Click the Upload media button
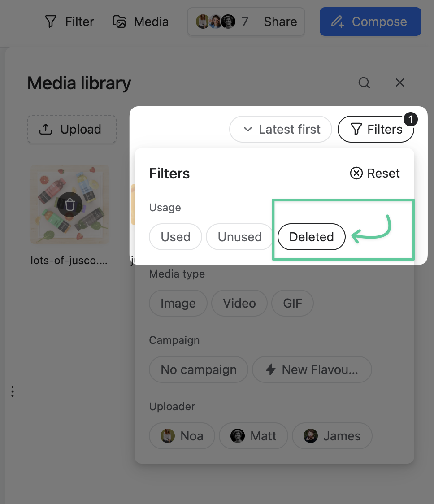 (x=72, y=130)
